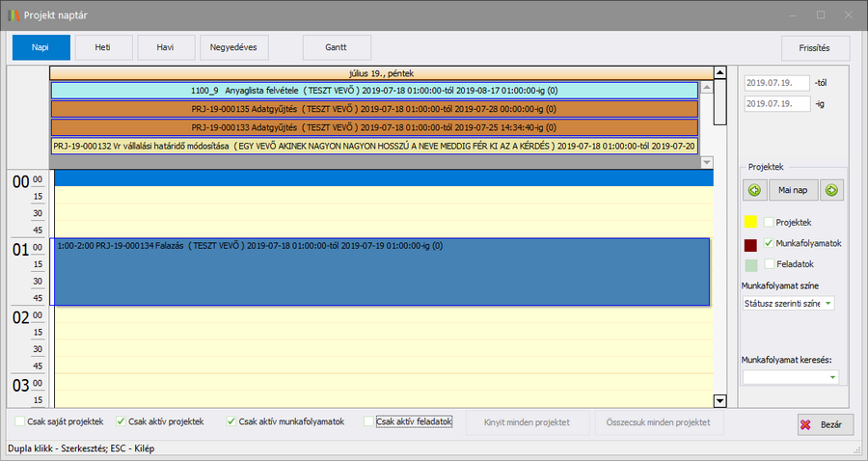The image size is (868, 461).
Task: Jump to today with Mai nap
Action: click(x=793, y=191)
